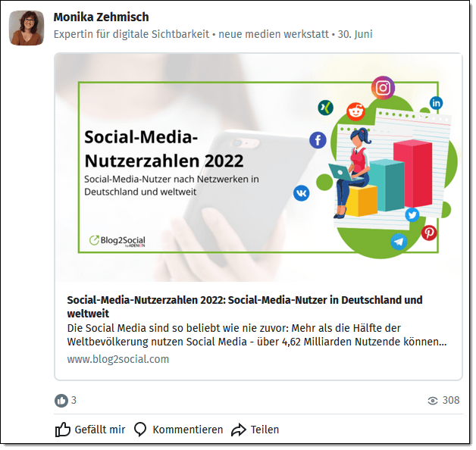Click the neue medien werkstatt company text

tap(273, 34)
